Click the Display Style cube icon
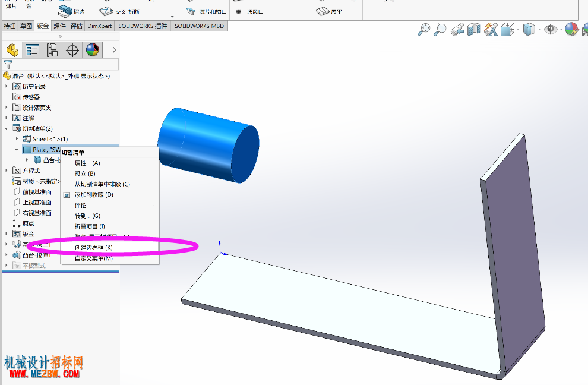 [529, 29]
